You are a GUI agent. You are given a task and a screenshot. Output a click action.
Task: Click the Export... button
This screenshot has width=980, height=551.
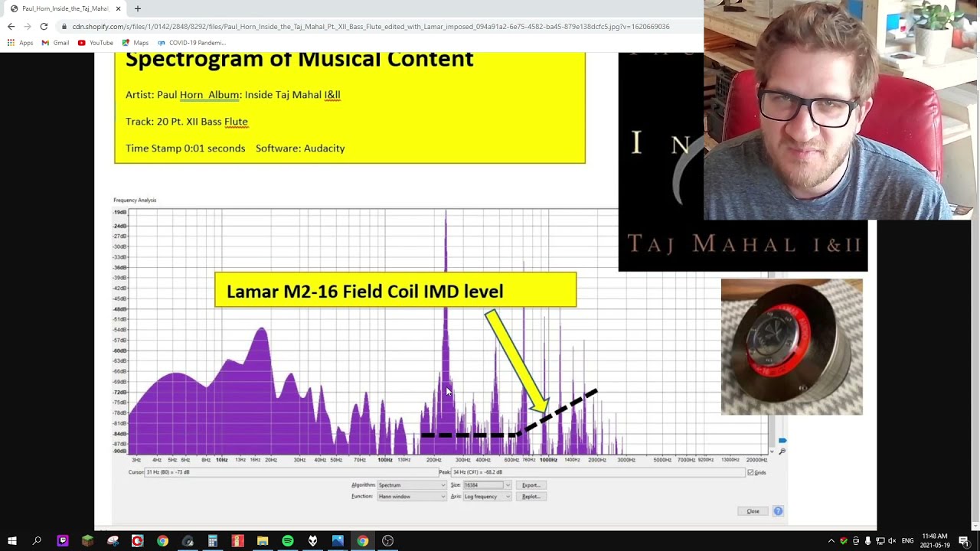click(x=531, y=485)
